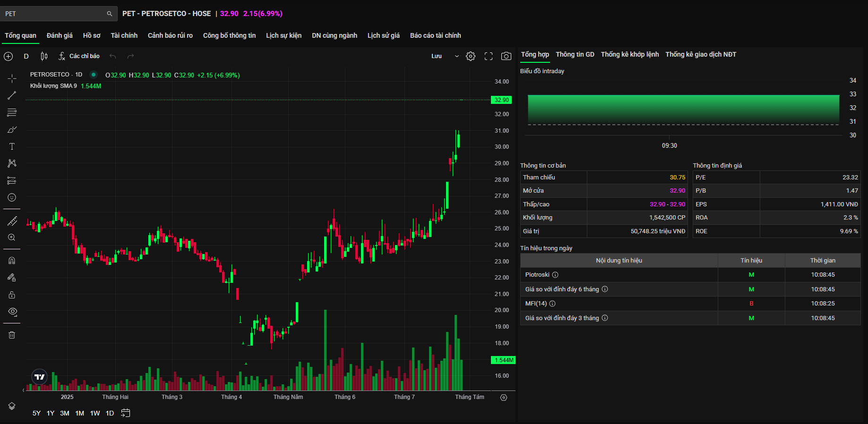Click the undo arrow
The height and width of the screenshot is (424, 868).
tap(113, 56)
